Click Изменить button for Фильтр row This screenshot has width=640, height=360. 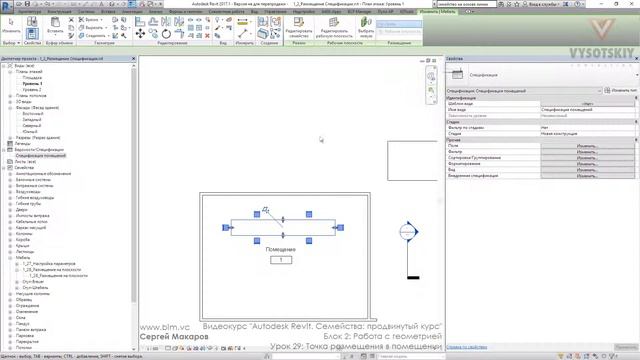(587, 152)
